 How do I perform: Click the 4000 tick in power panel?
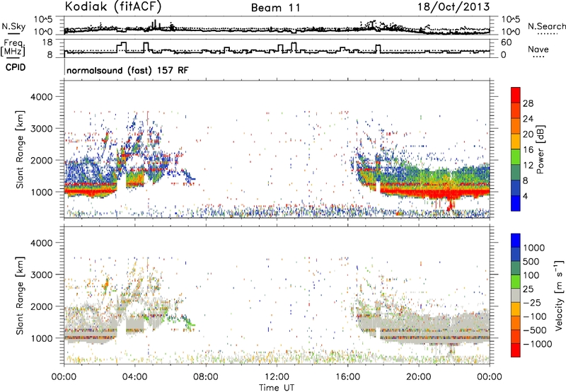[x=41, y=97]
